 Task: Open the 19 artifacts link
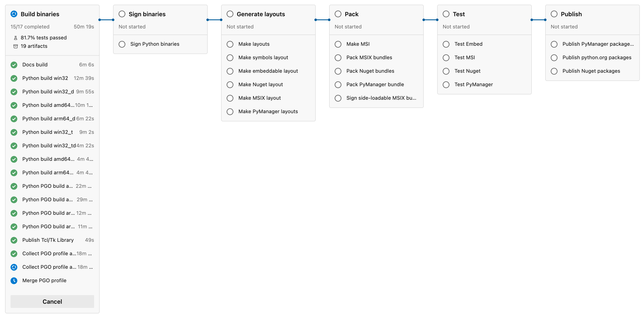34,46
